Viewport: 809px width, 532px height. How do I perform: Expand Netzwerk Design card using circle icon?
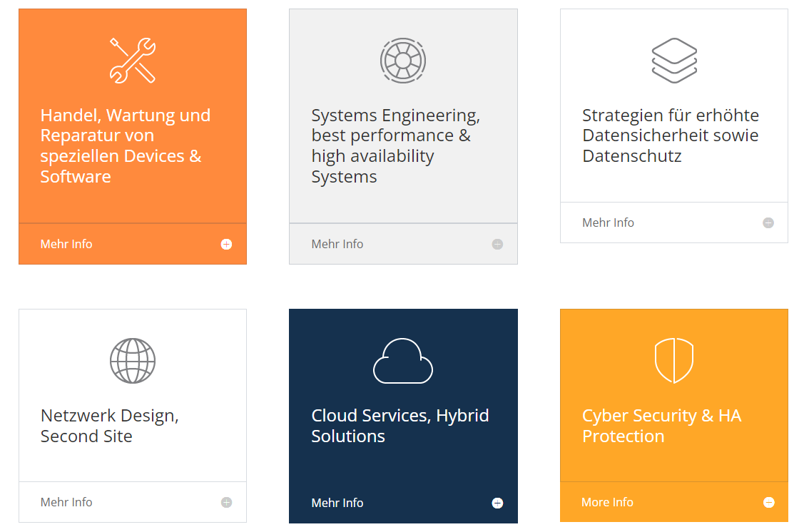tap(226, 502)
